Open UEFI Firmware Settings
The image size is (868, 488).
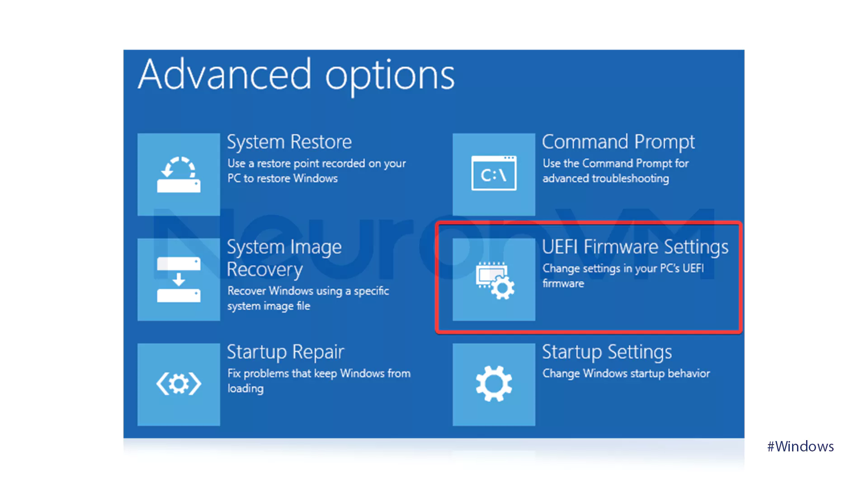point(587,277)
